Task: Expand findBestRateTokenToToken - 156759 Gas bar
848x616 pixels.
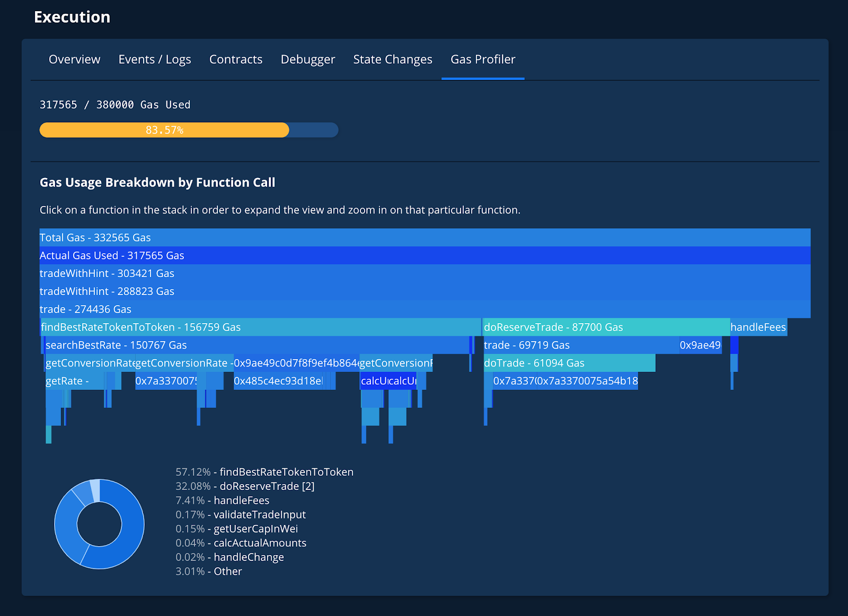Action: click(261, 327)
